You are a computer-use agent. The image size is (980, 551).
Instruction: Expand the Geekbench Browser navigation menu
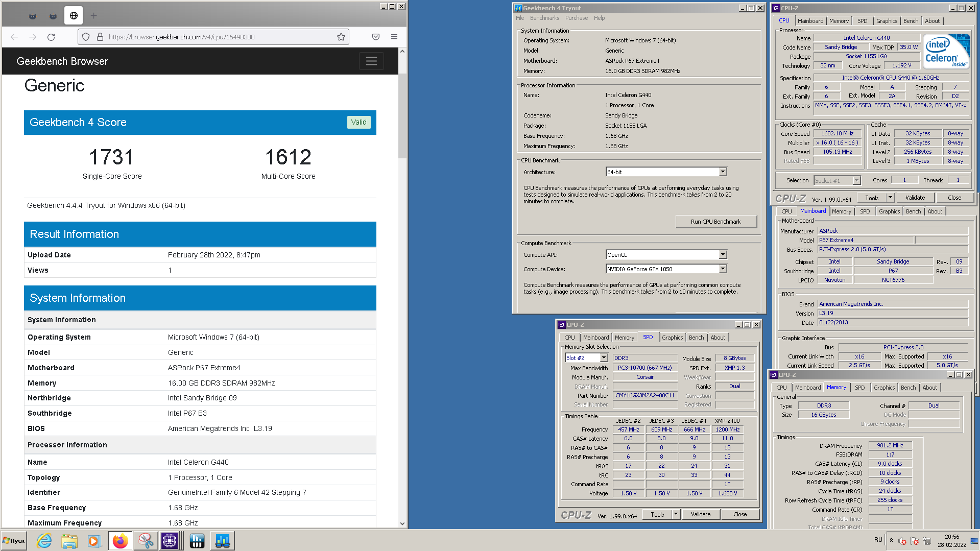click(371, 61)
